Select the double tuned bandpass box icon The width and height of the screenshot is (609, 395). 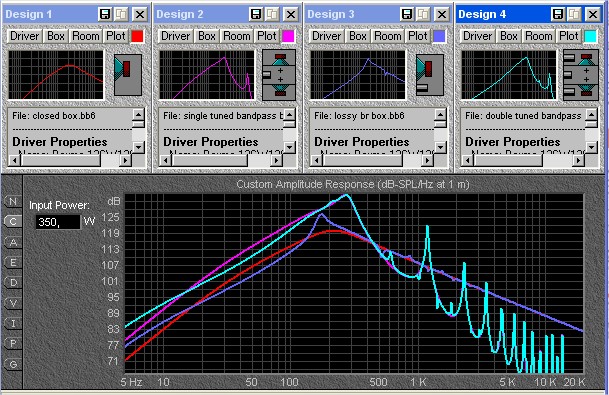[581, 75]
